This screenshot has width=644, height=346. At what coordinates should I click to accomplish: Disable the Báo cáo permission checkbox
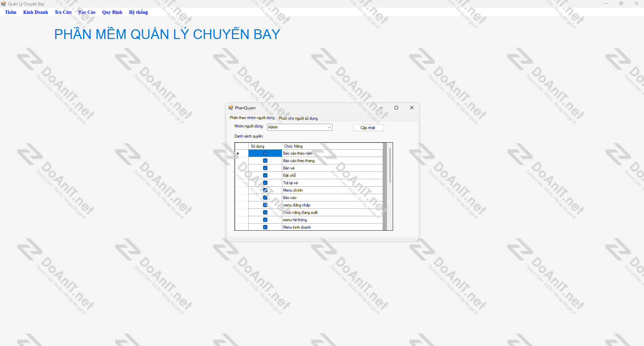tap(265, 198)
